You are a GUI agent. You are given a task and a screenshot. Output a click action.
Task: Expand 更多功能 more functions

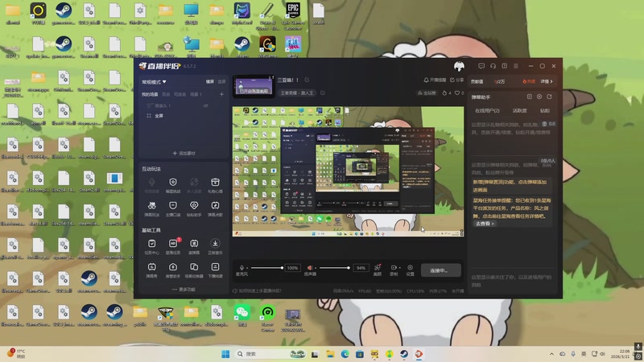point(184,290)
